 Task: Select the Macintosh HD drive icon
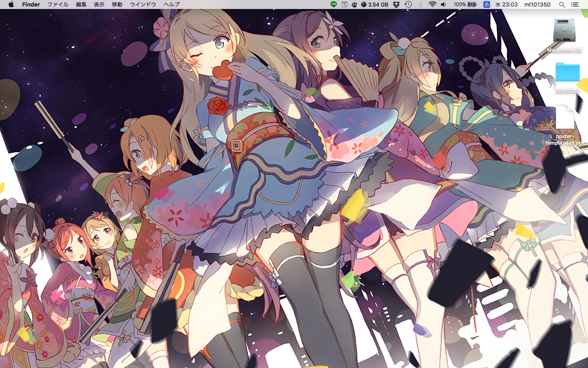[564, 30]
